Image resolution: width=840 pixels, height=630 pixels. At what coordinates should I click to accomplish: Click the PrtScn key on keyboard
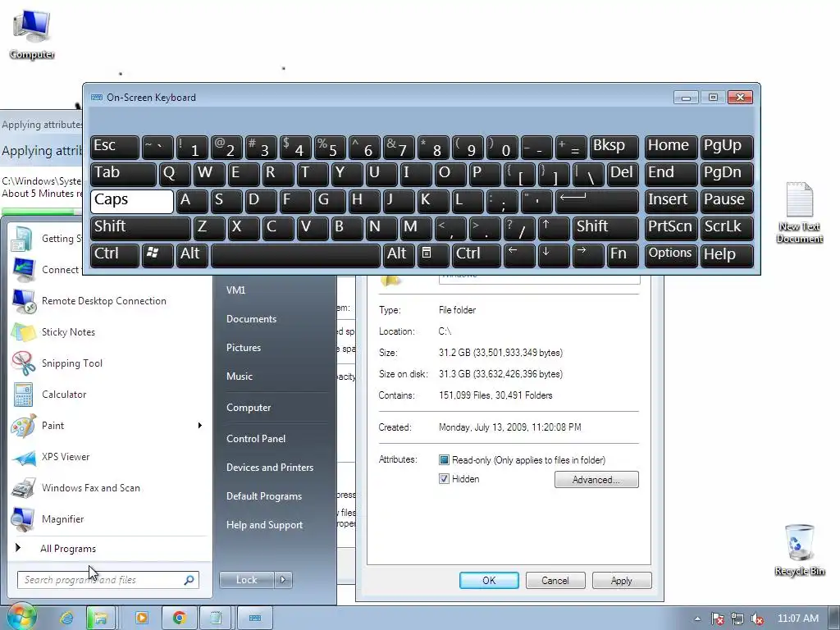click(x=671, y=228)
